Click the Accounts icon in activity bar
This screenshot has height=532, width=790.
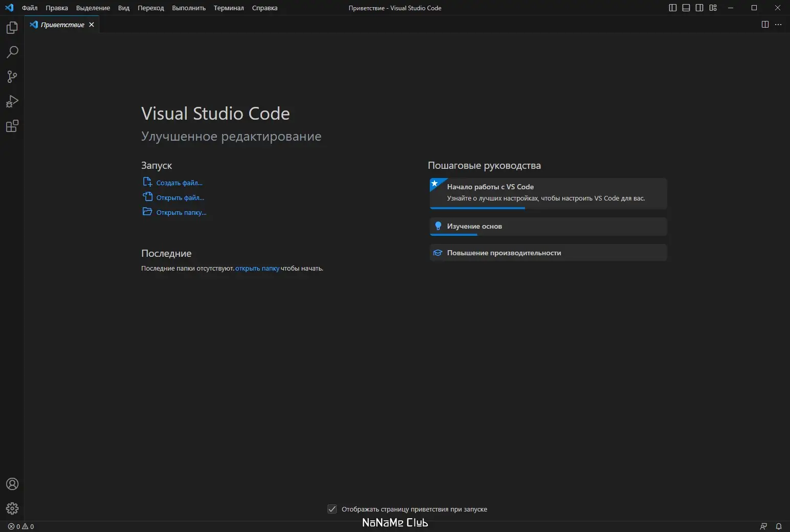12,484
